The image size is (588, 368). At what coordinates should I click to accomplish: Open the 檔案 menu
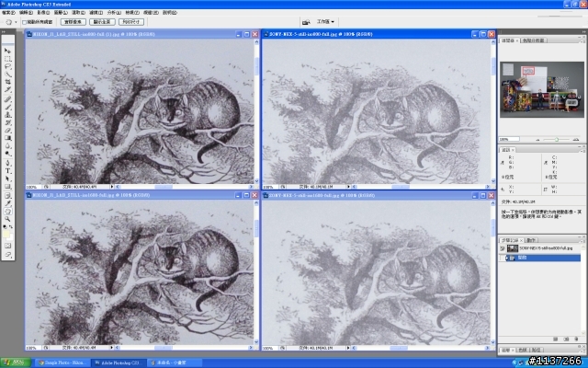coord(8,12)
